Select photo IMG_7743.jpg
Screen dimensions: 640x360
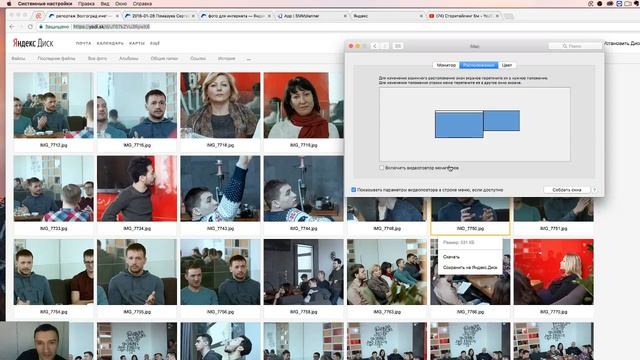(220, 189)
